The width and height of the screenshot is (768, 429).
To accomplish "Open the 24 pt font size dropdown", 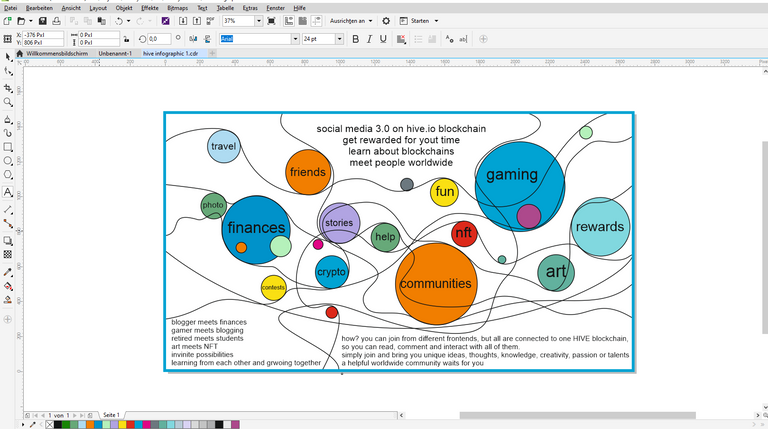I will [x=339, y=39].
